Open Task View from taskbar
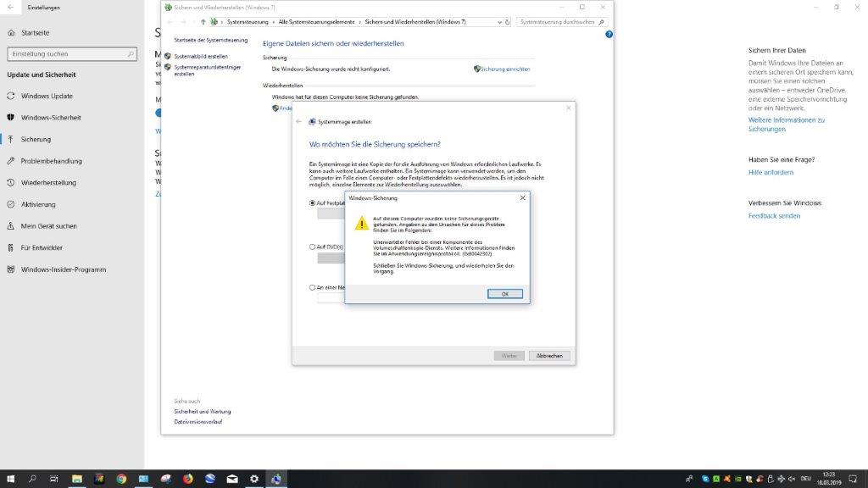 (x=53, y=480)
